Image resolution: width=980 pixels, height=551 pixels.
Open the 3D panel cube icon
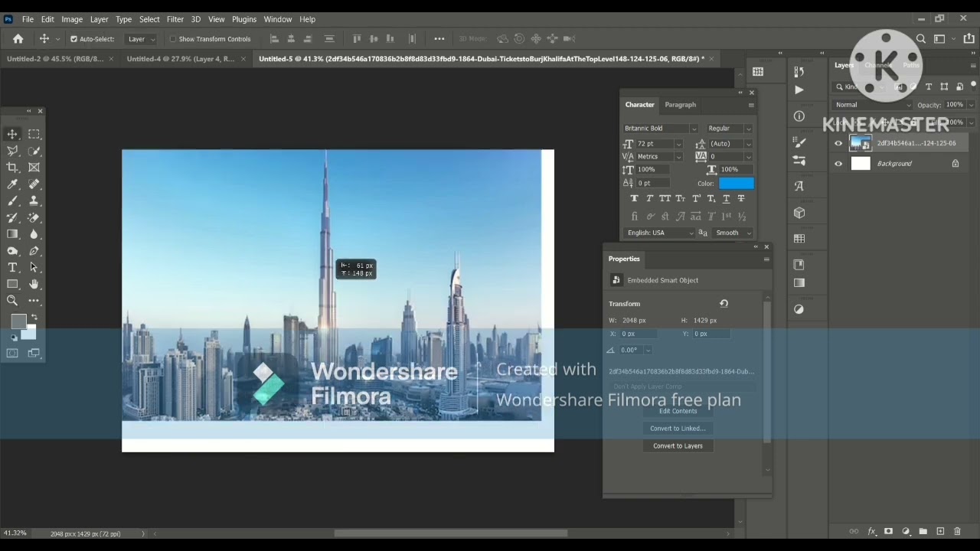[799, 213]
